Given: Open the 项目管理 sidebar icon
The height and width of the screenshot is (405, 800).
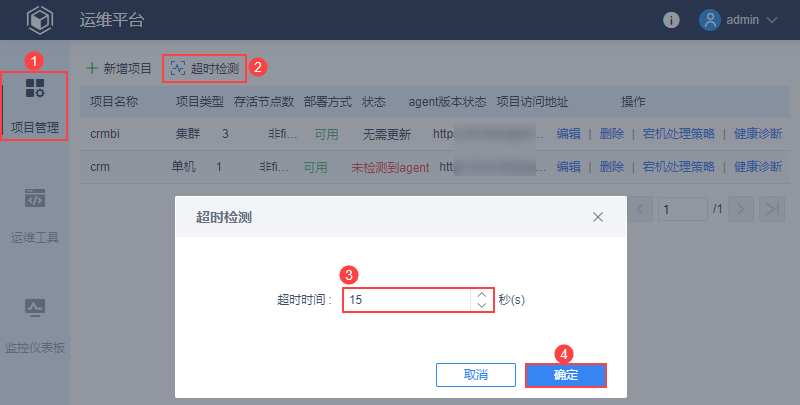Looking at the screenshot, I should tap(35, 88).
